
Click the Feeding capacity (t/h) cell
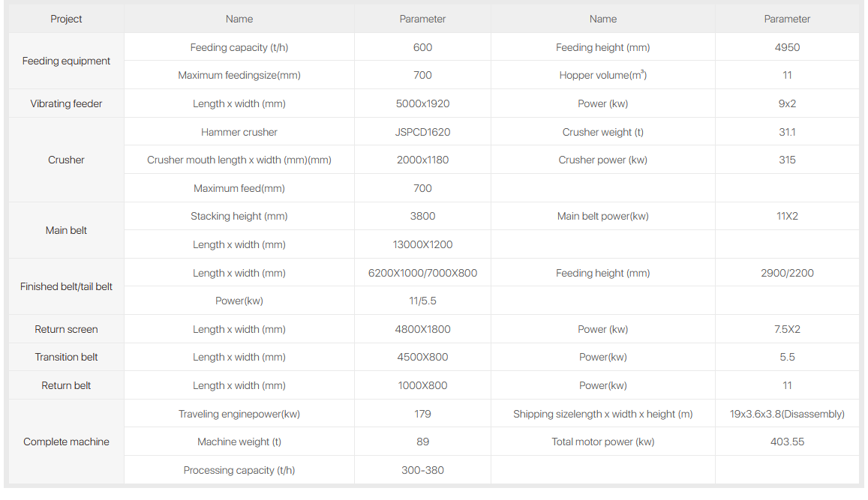[239, 47]
